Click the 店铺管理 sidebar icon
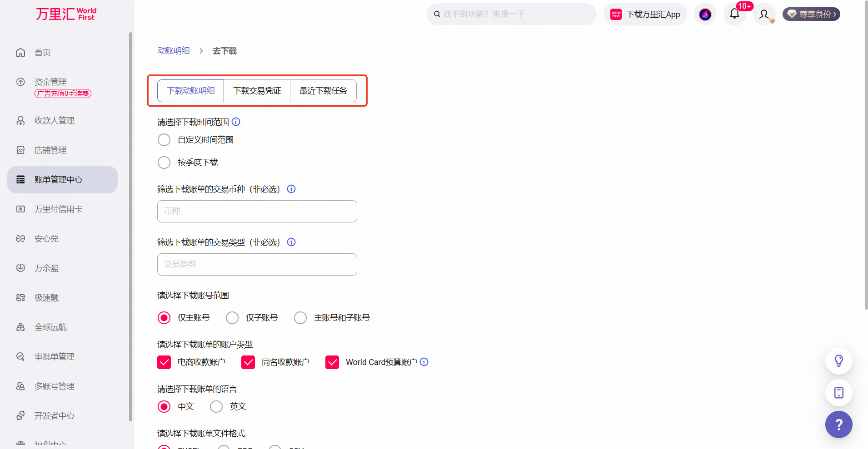Screen dimensions: 868x449 (x=20, y=150)
